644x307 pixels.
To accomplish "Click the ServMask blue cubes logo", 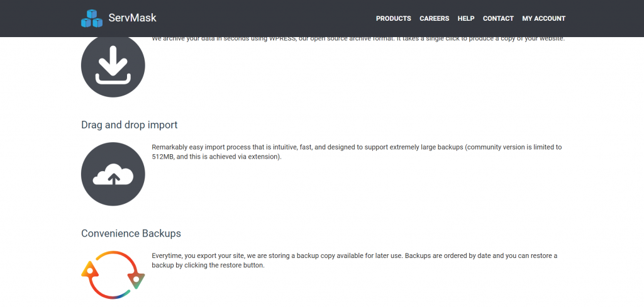I will point(92,18).
